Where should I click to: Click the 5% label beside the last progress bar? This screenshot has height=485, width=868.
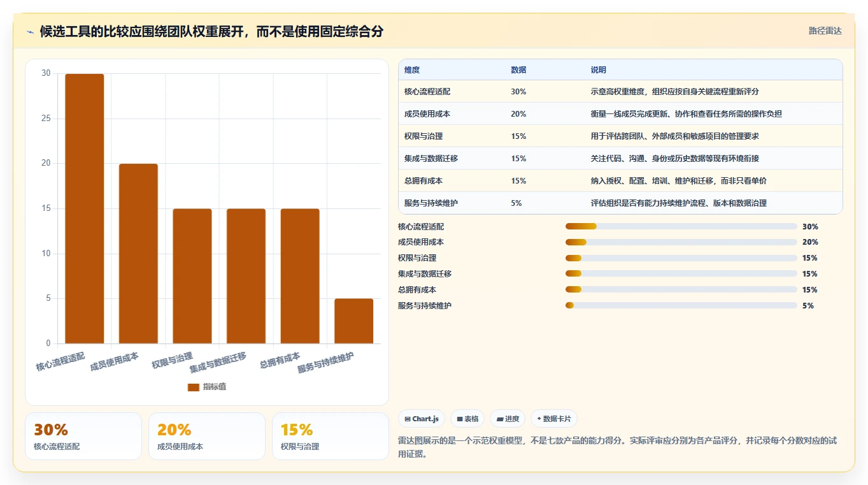(808, 306)
